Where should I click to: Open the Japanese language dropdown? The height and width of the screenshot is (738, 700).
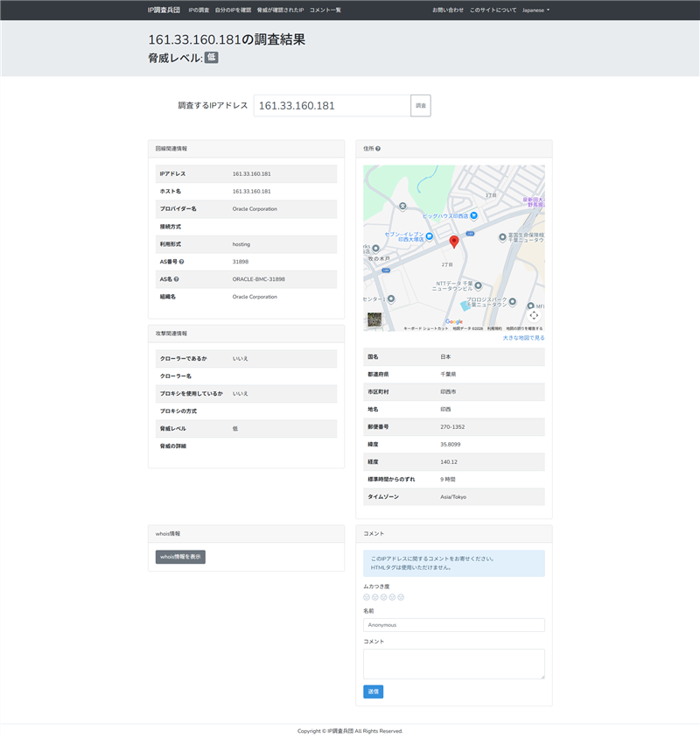(535, 10)
